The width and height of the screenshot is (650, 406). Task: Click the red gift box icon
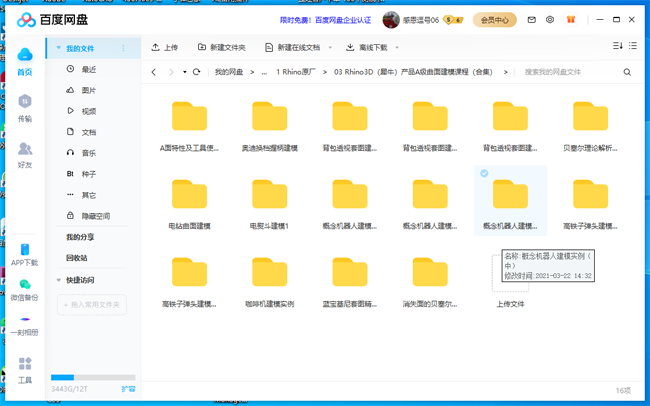click(x=571, y=19)
